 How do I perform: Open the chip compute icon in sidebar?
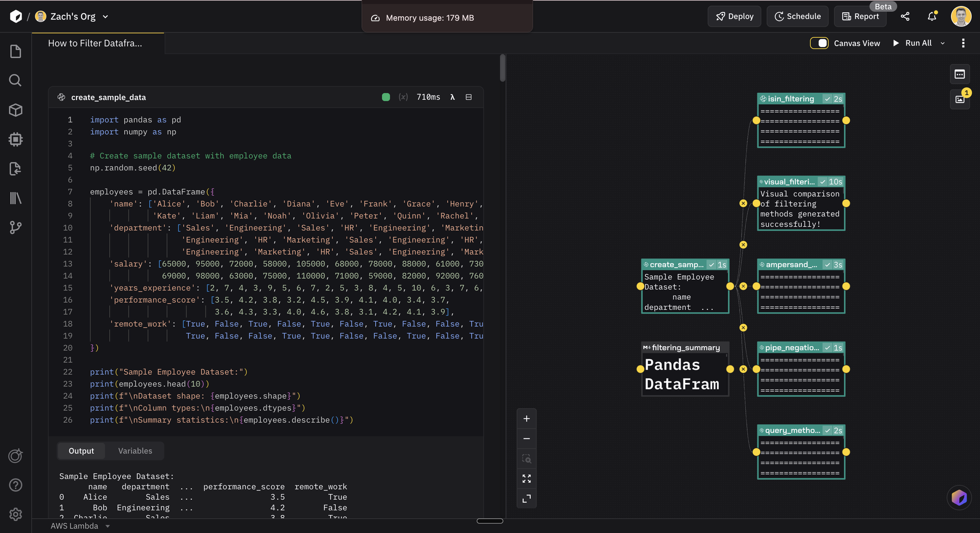point(16,139)
